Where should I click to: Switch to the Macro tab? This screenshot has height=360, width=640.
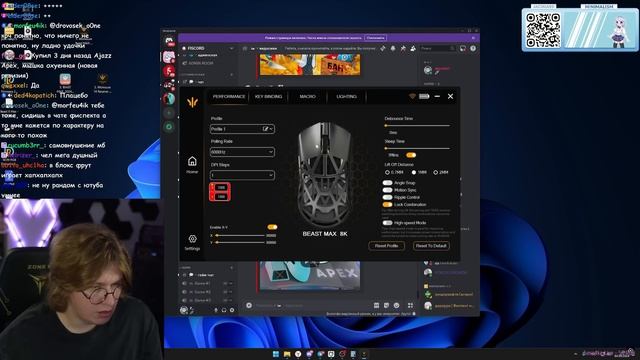point(307,97)
